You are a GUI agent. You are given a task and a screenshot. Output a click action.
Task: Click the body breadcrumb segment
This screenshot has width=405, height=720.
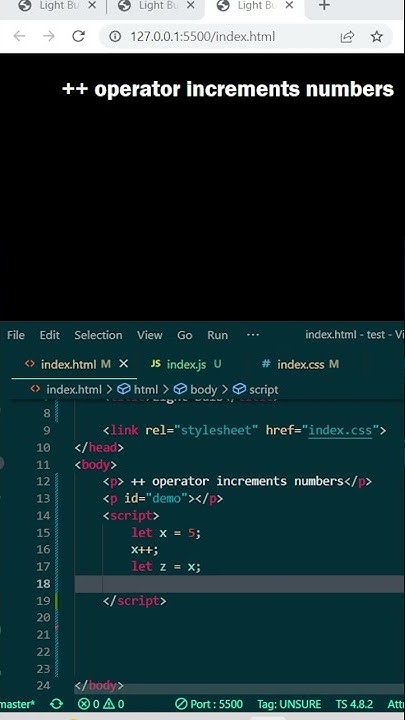click(203, 389)
